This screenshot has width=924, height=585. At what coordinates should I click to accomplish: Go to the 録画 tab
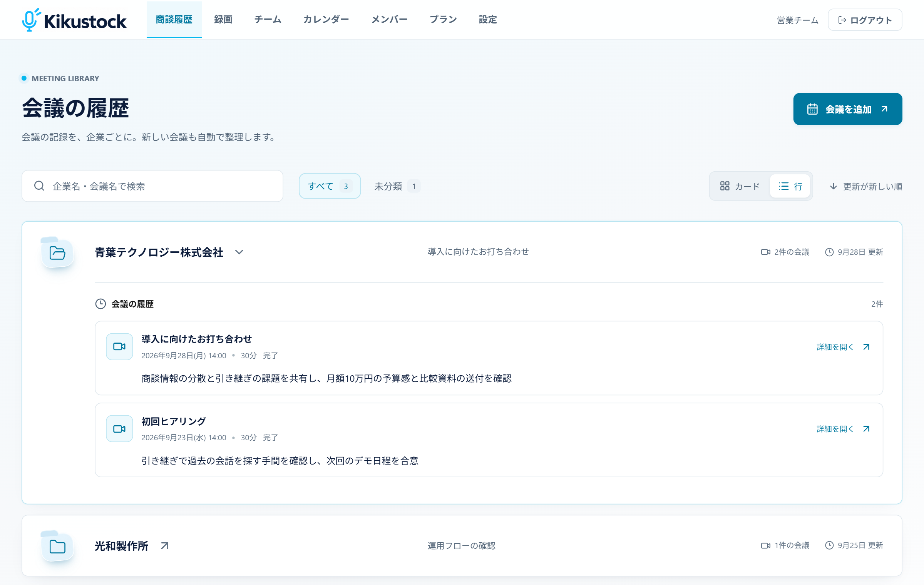point(223,20)
